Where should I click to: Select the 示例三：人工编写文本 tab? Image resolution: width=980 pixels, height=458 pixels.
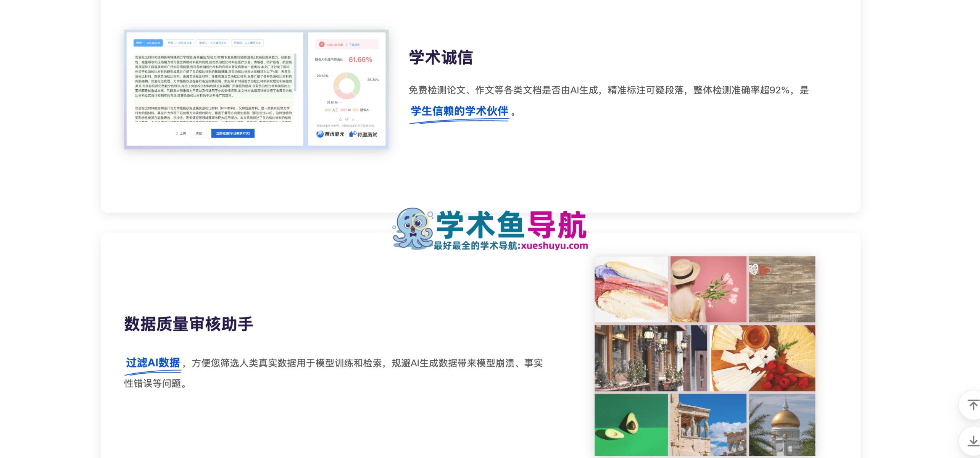point(213,43)
